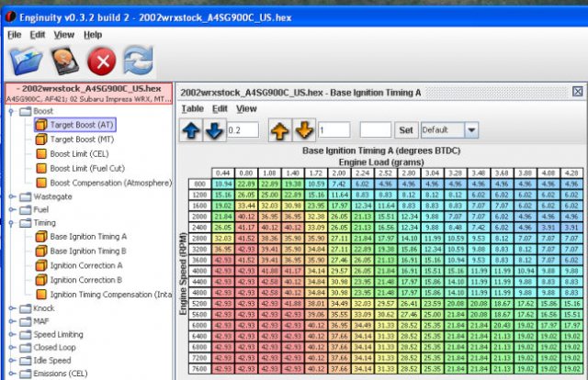Expand the Wastegate tree node
588x380 pixels.
tap(12, 196)
